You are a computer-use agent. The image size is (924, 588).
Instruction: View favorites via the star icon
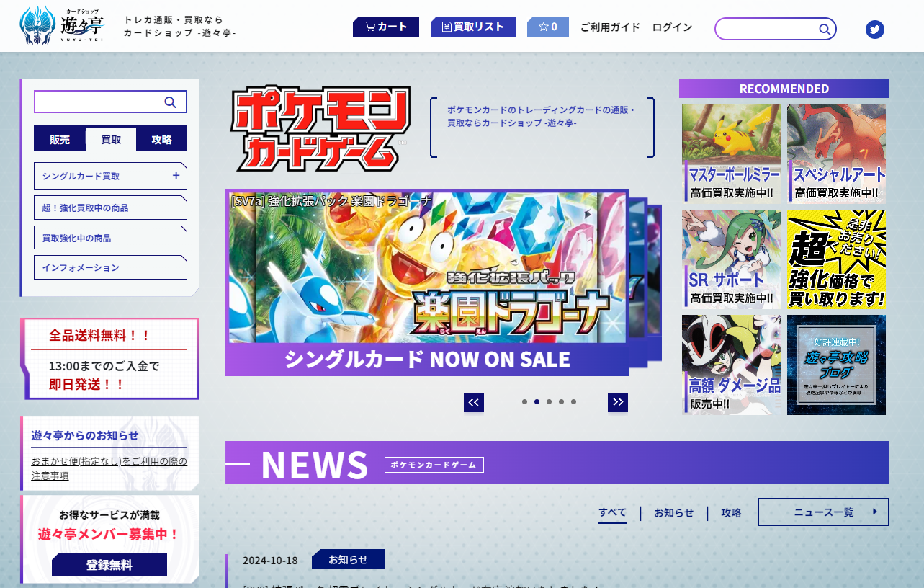(x=547, y=27)
